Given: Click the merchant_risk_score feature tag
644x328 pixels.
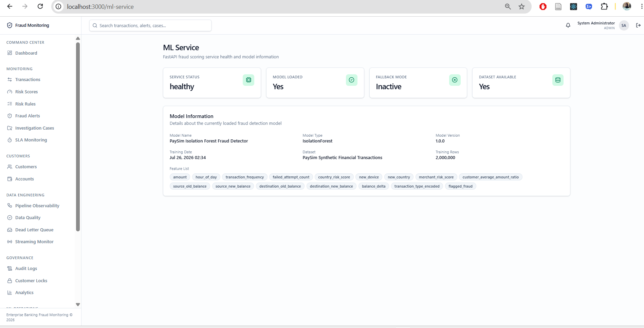Looking at the screenshot, I should tap(436, 177).
